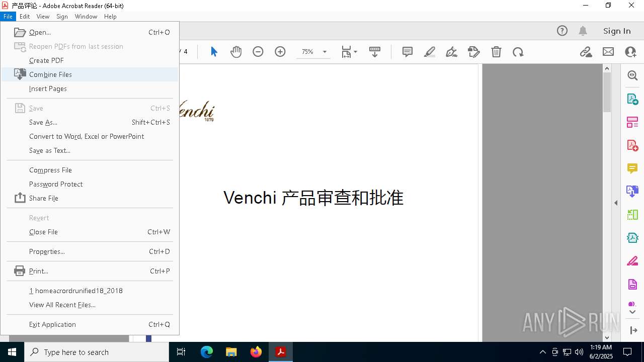
Task: Click the scrolling mode toolbar icon
Action: 375,52
